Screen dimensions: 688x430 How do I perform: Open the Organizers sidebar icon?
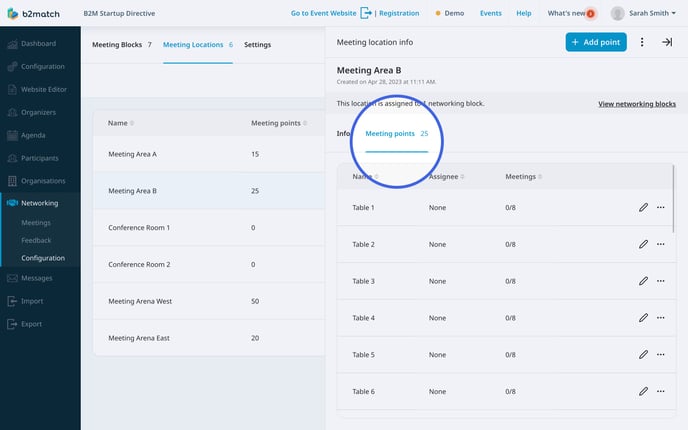[x=12, y=112]
